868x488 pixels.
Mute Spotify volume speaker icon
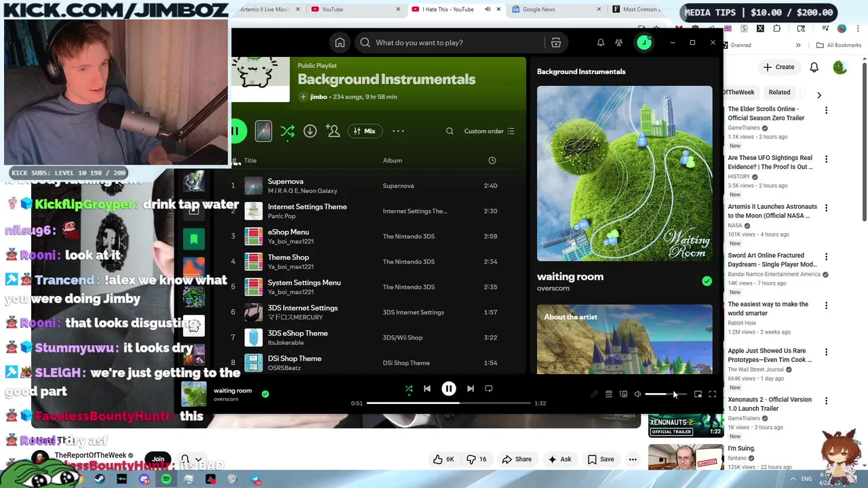(x=637, y=394)
